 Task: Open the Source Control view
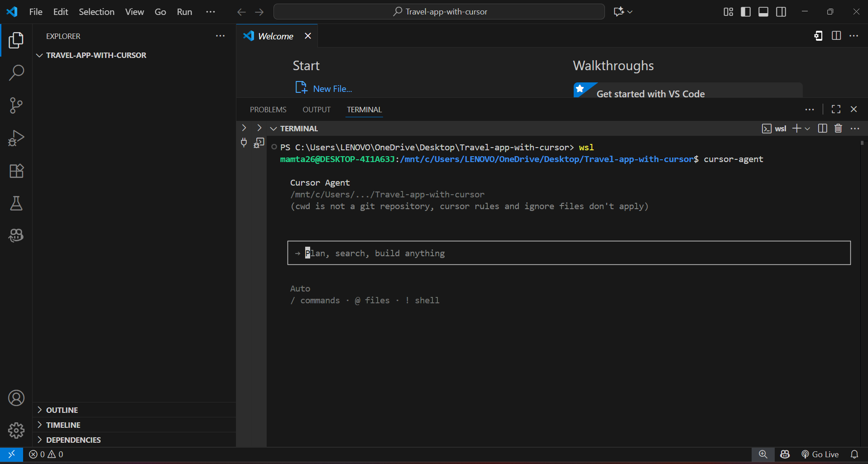click(16, 105)
